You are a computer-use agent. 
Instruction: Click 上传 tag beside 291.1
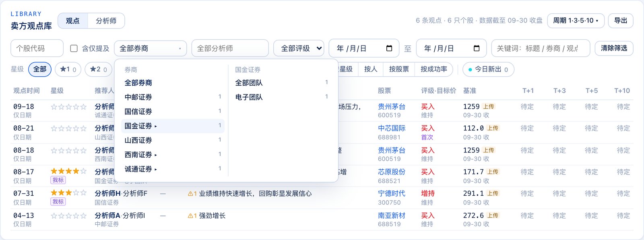point(493,193)
